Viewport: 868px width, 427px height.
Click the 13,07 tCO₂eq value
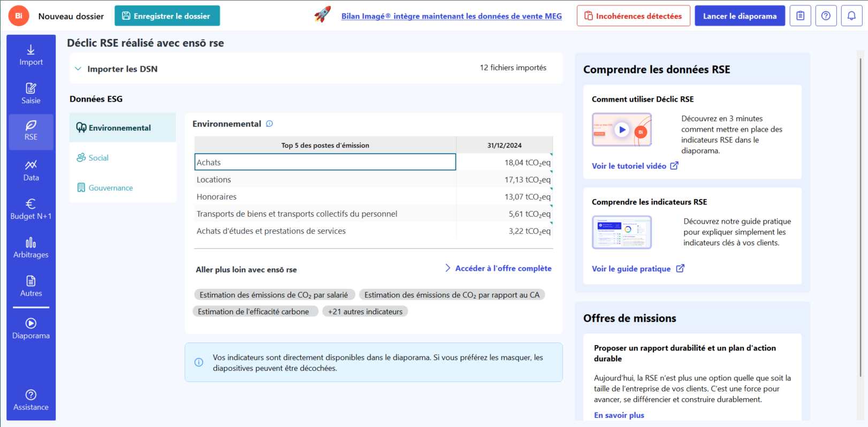pyautogui.click(x=527, y=197)
